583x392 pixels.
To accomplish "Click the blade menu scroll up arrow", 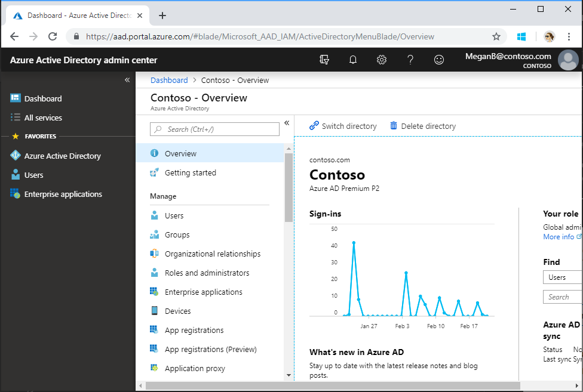I will [289, 149].
